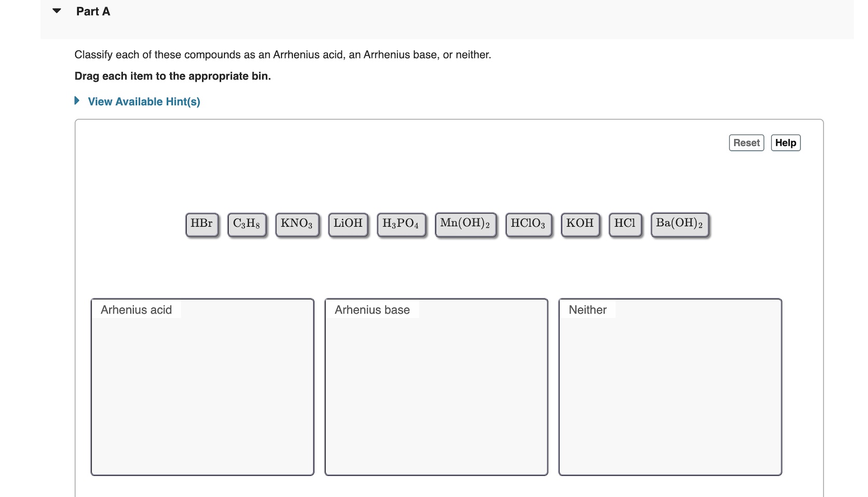Image resolution: width=868 pixels, height=497 pixels.
Task: Select the HCl compound tile
Action: [x=625, y=224]
